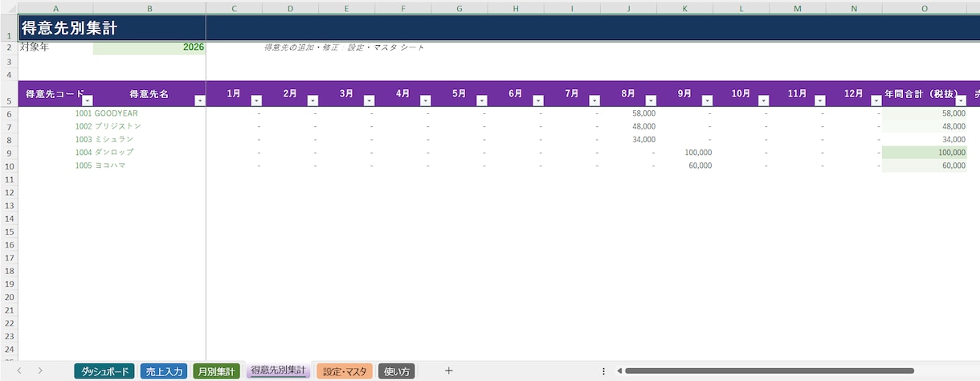
Task: Select row header 10
Action: click(x=9, y=165)
